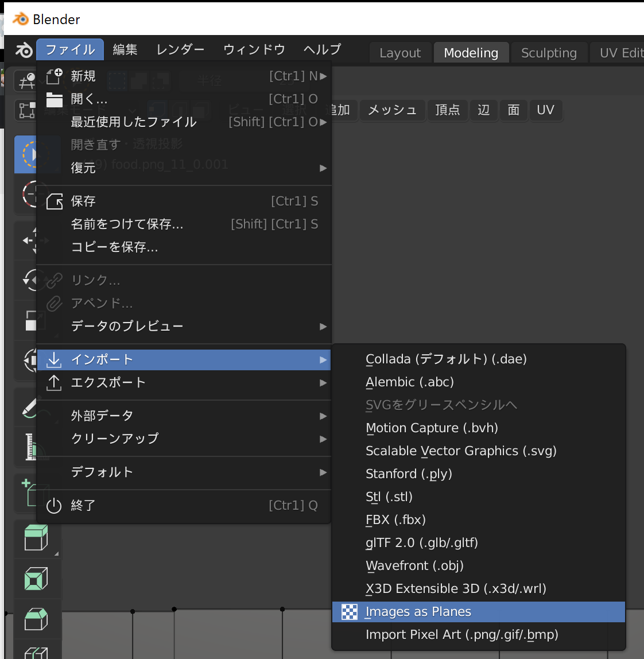Choose 開く… to open a file

[x=184, y=99]
